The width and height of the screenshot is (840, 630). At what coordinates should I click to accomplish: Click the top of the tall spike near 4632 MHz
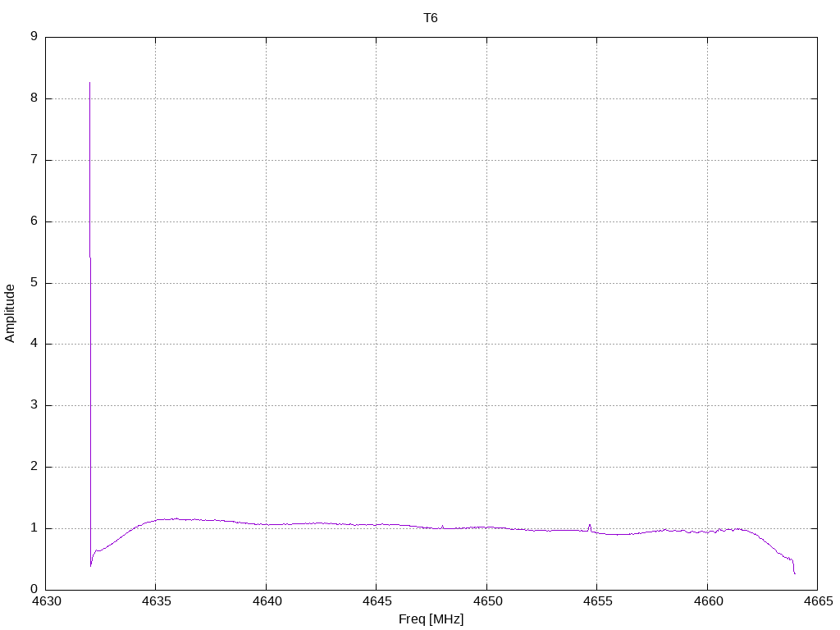click(x=89, y=83)
